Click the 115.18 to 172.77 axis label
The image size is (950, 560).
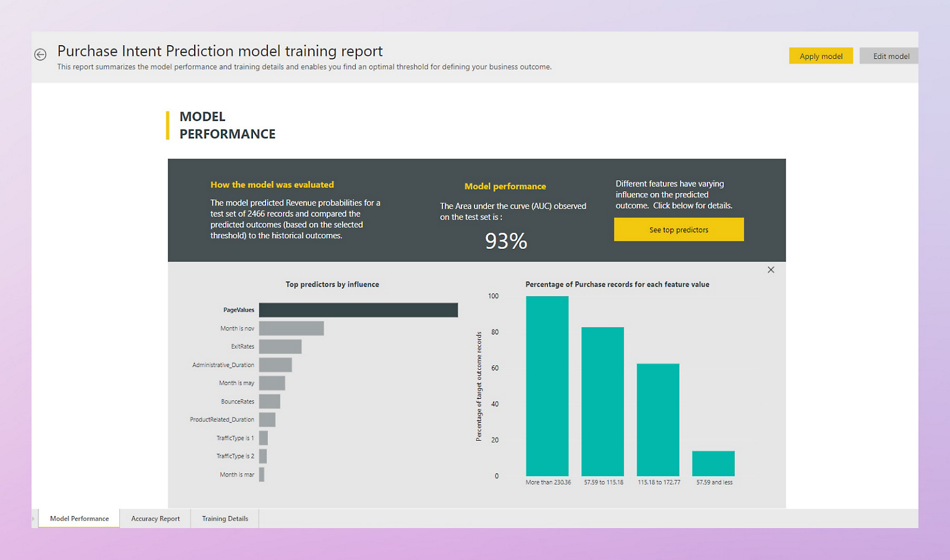coord(659,482)
